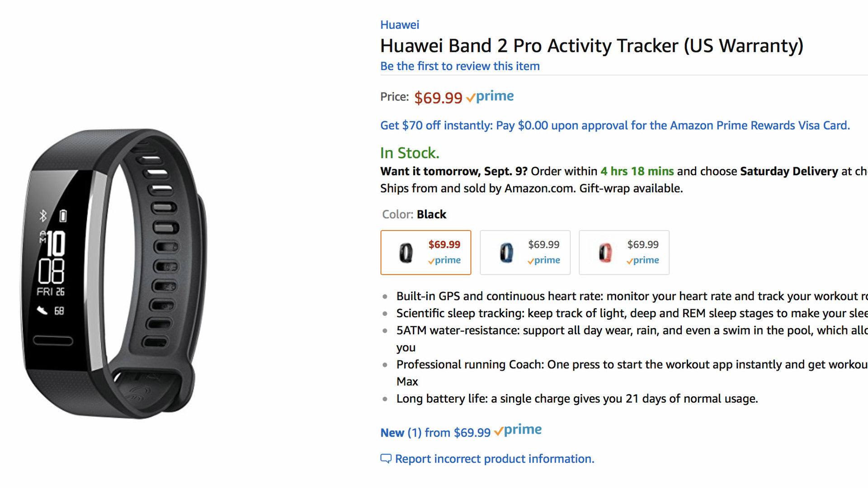The height and width of the screenshot is (488, 868).
Task: Click the Prime badge in Blue color option
Action: point(544,260)
